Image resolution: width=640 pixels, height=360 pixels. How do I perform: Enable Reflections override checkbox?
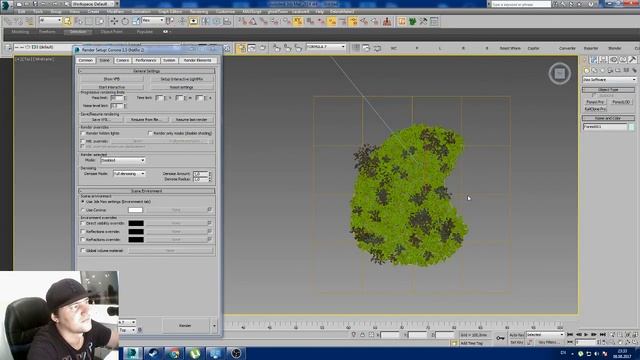83,231
